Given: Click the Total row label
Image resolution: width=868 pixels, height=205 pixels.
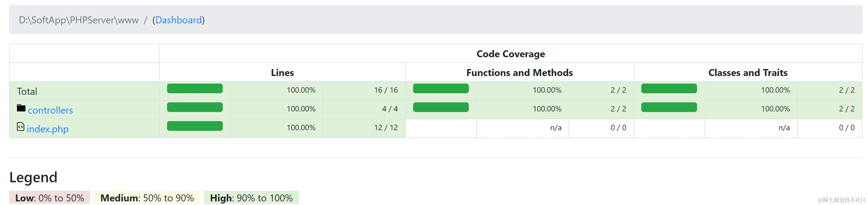Looking at the screenshot, I should 27,91.
